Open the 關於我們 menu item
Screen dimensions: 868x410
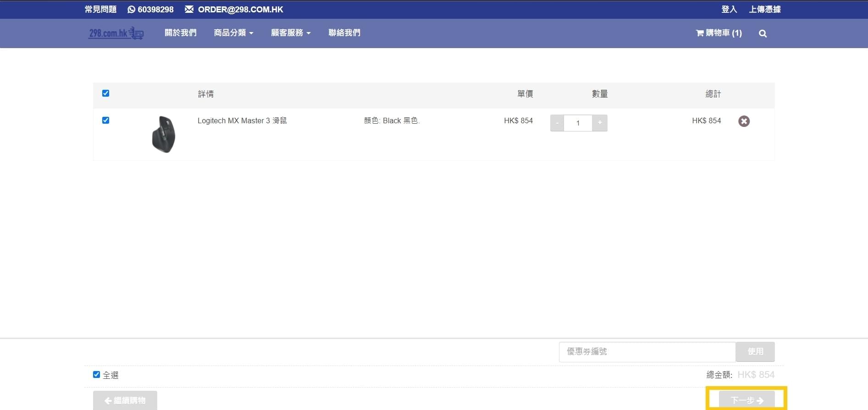tap(180, 33)
